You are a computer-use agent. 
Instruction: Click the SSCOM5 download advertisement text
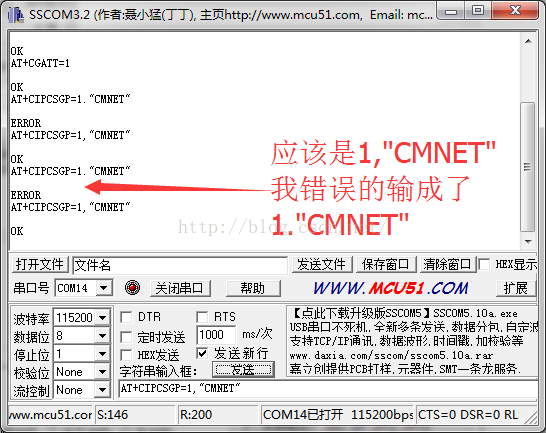tap(404, 314)
